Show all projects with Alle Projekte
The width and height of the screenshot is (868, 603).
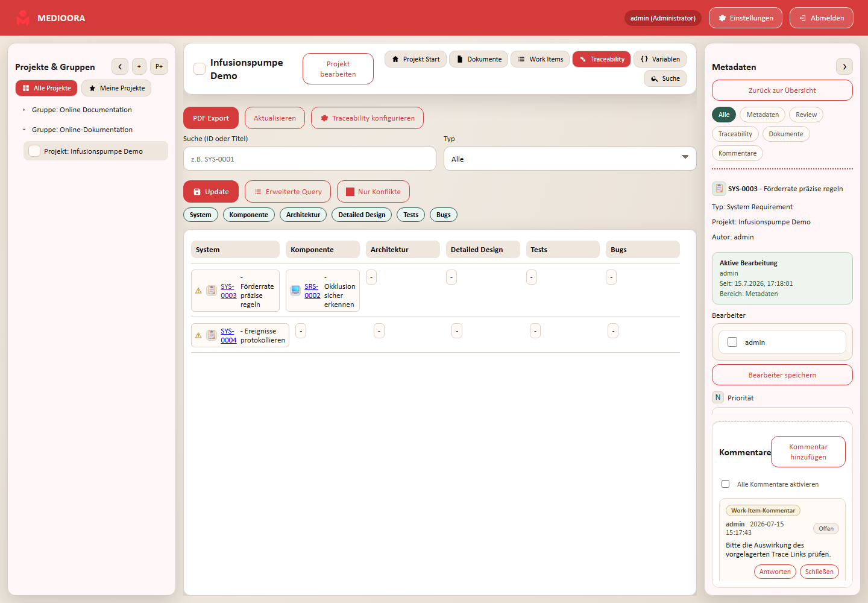click(x=46, y=88)
